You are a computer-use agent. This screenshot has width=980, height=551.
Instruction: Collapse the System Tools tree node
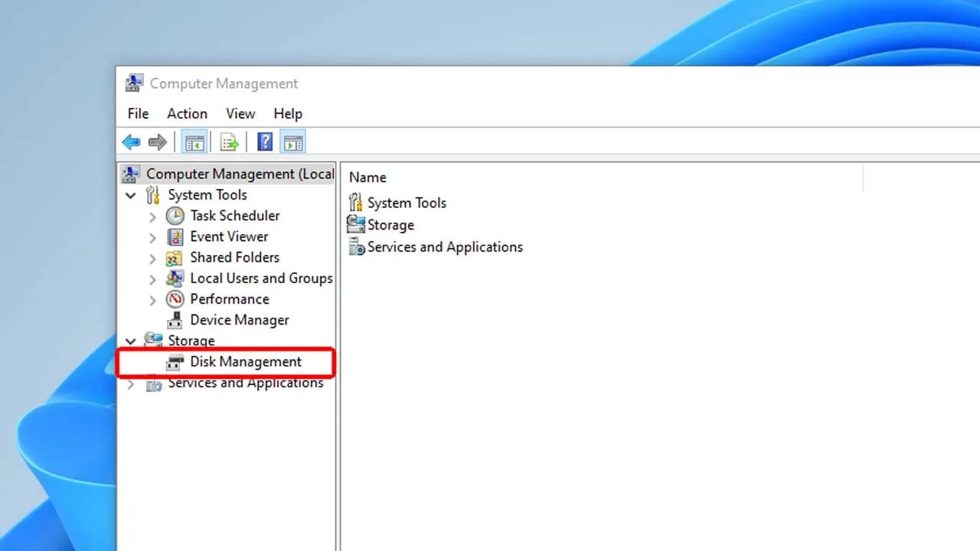click(x=131, y=195)
